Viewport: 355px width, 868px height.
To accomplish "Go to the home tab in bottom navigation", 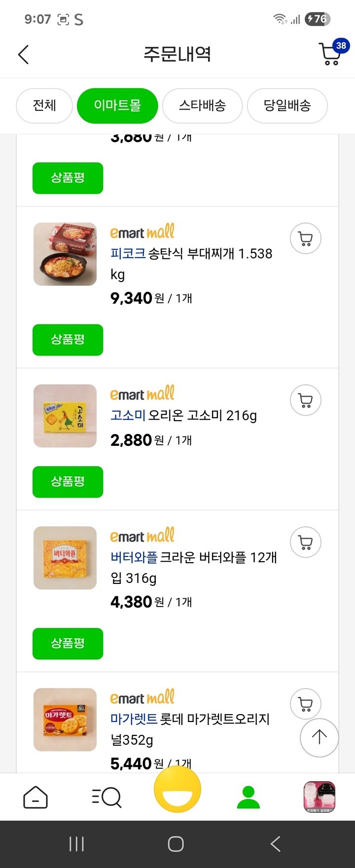I will [35, 797].
